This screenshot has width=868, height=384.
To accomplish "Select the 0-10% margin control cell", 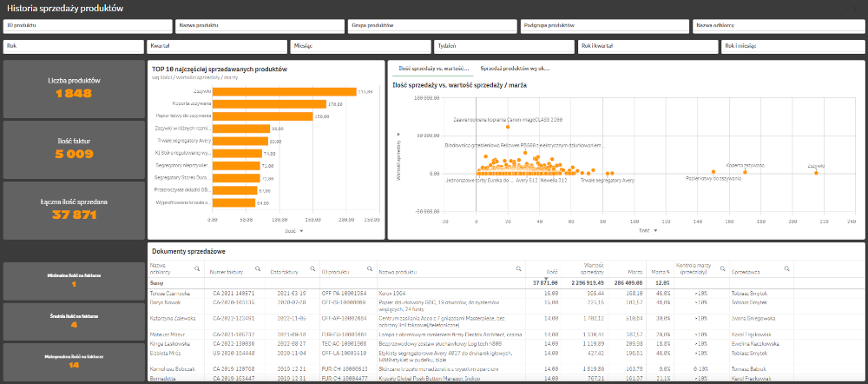I will [x=700, y=369].
